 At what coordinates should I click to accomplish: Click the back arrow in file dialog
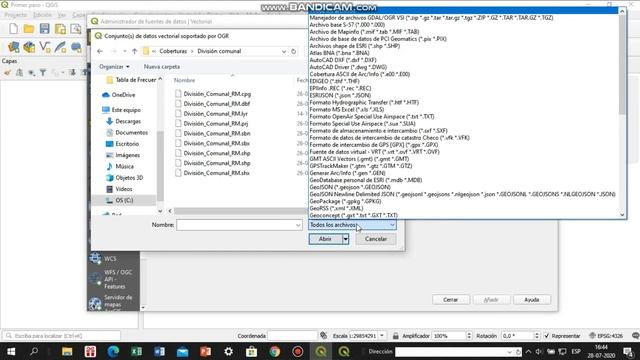[100, 51]
